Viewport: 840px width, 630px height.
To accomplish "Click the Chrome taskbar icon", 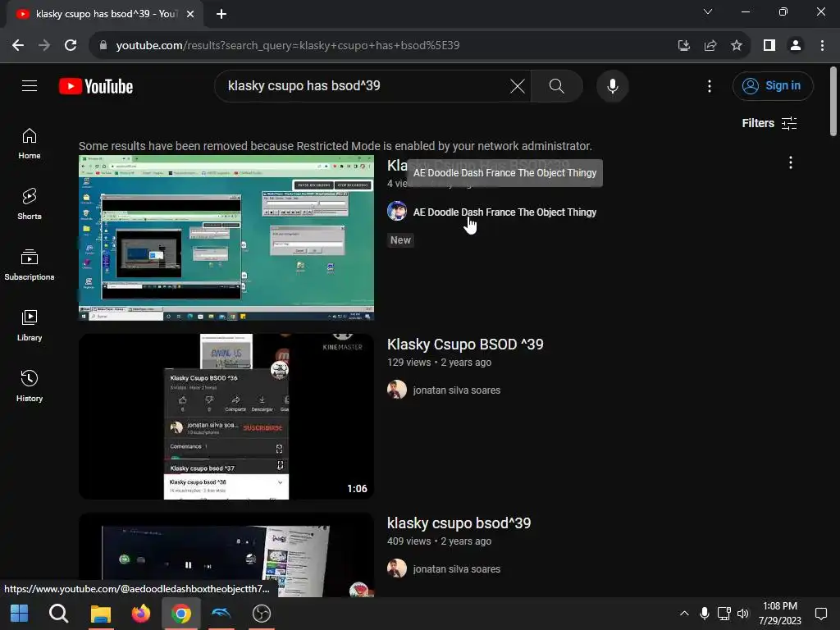I will (x=181, y=614).
